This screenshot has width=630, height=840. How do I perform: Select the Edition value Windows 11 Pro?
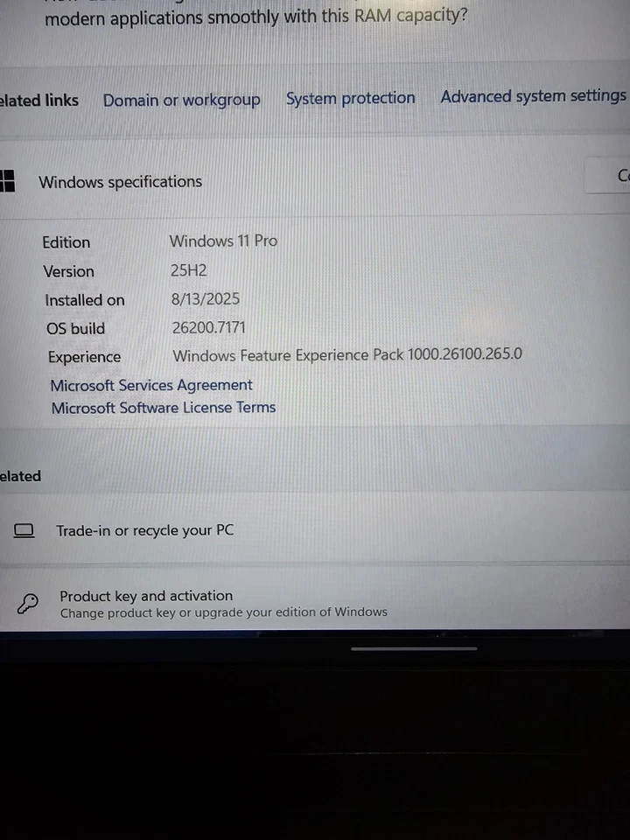[223, 241]
